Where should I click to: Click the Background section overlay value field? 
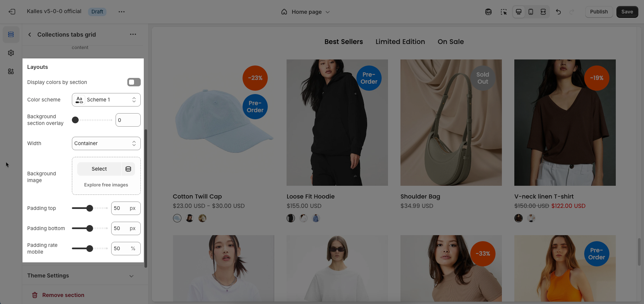point(128,120)
